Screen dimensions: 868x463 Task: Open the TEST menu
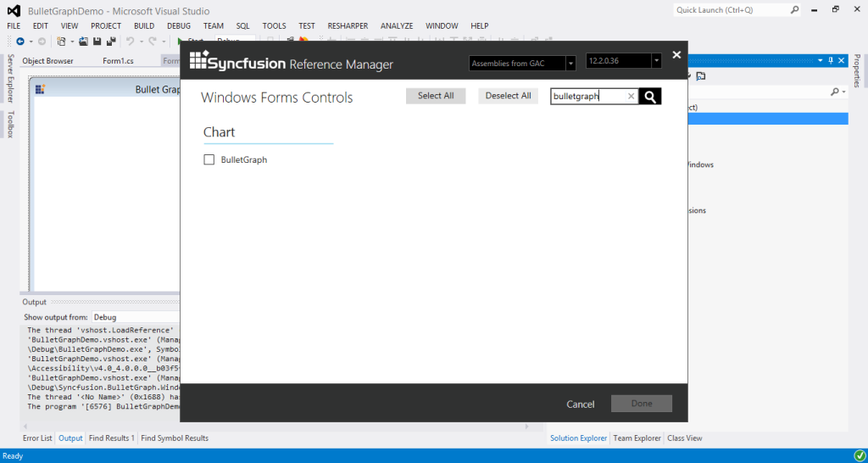(x=307, y=26)
